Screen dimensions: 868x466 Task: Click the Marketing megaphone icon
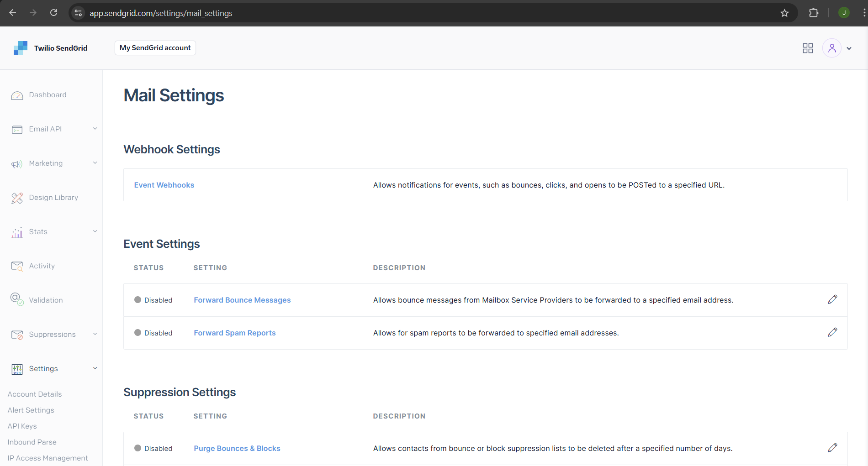pyautogui.click(x=17, y=164)
